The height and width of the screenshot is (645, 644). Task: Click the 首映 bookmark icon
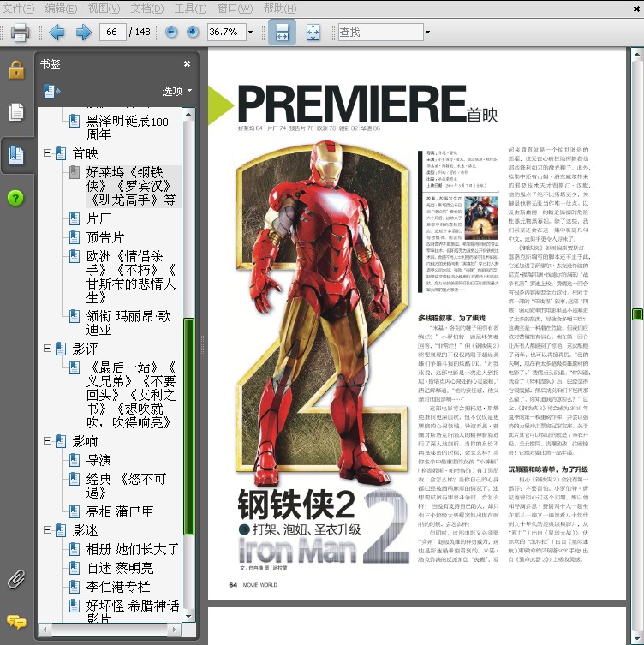coord(61,153)
